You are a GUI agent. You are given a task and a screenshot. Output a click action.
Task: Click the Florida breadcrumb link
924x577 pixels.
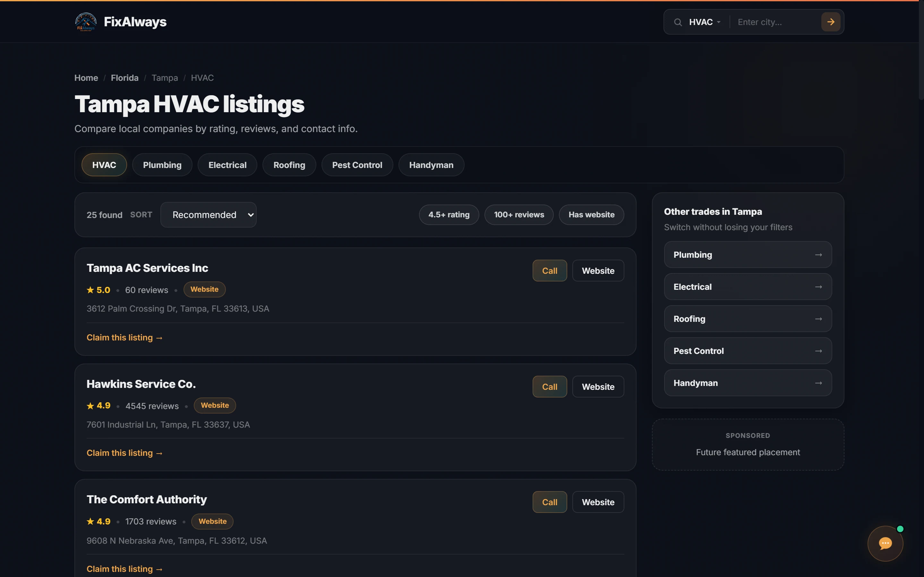124,78
